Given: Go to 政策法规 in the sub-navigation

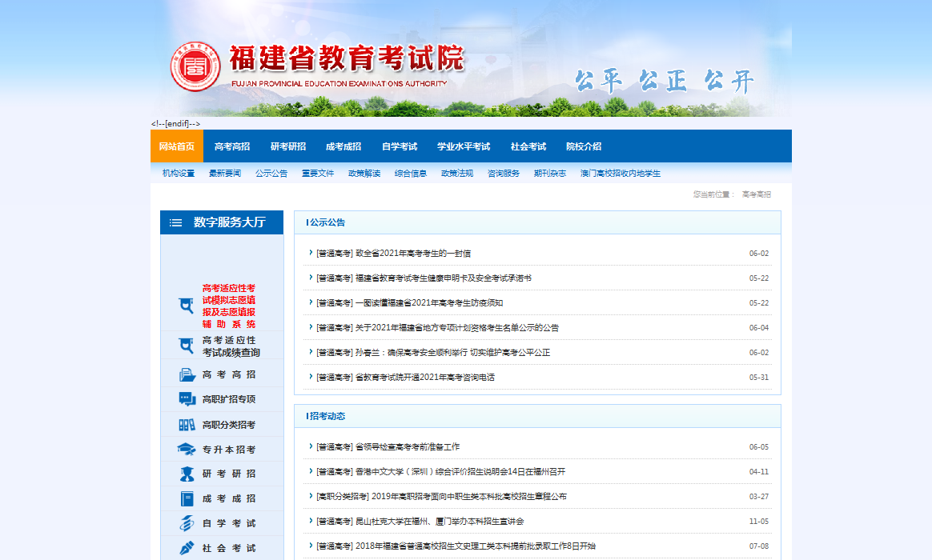Looking at the screenshot, I should [x=457, y=174].
